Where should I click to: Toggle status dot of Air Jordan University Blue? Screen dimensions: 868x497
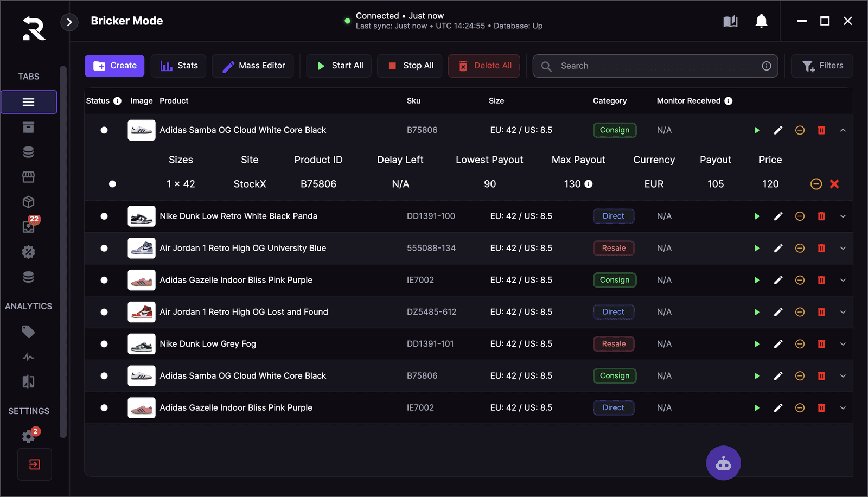[104, 248]
